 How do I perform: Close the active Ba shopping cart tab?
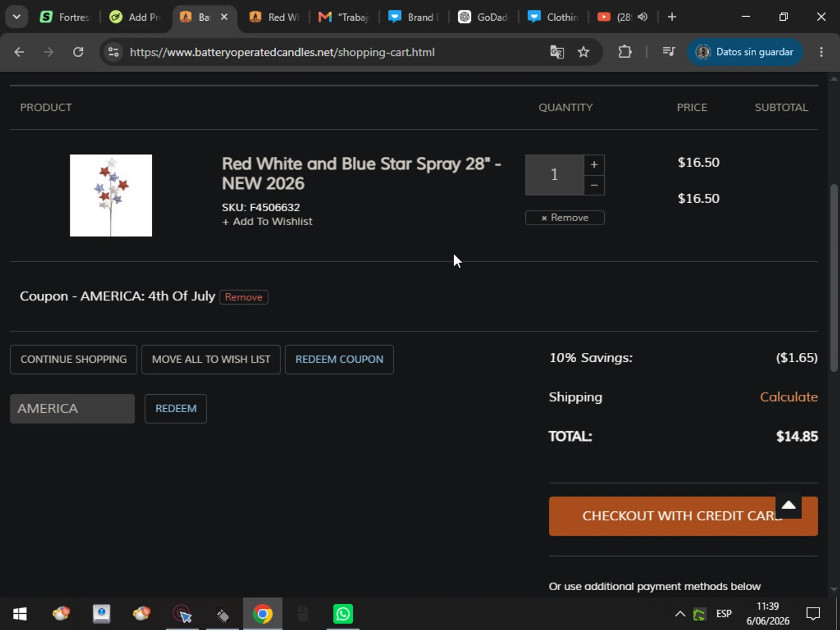coord(224,17)
